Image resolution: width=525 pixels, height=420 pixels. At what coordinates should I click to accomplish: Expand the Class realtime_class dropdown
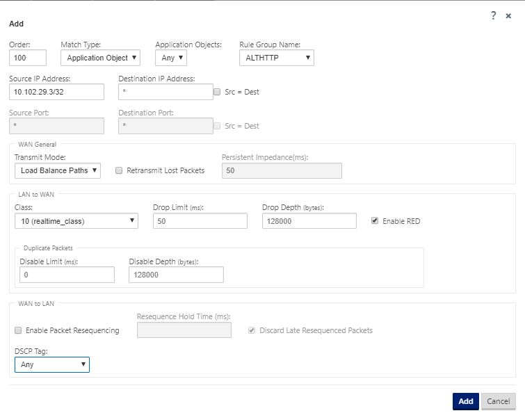pyautogui.click(x=76, y=221)
